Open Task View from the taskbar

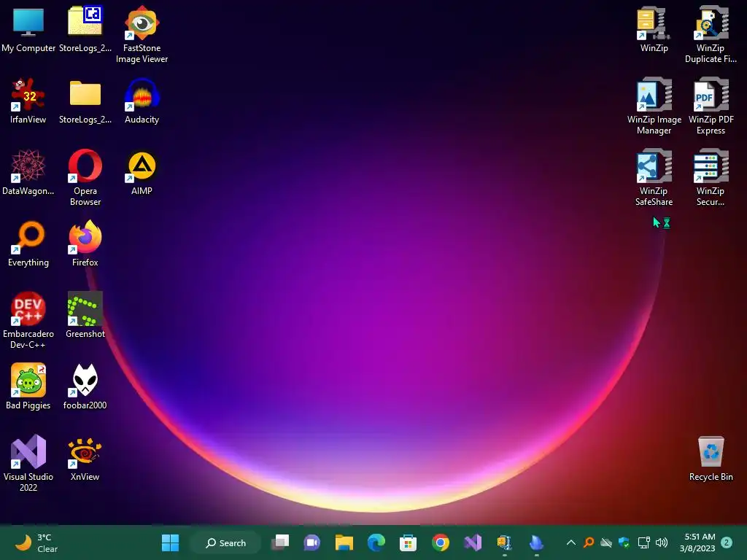tap(280, 542)
